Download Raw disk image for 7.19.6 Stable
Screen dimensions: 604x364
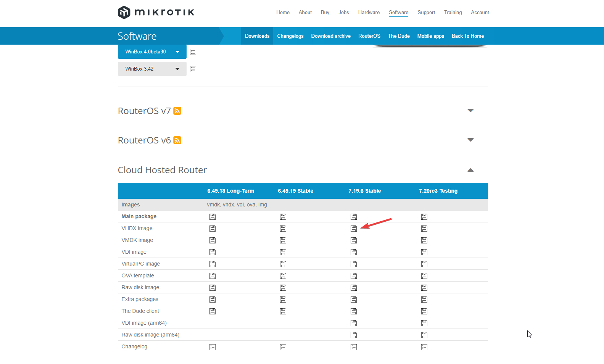(354, 288)
